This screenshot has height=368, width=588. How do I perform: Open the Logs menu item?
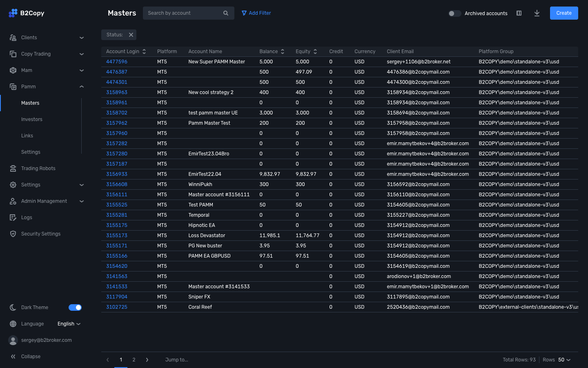coord(27,218)
